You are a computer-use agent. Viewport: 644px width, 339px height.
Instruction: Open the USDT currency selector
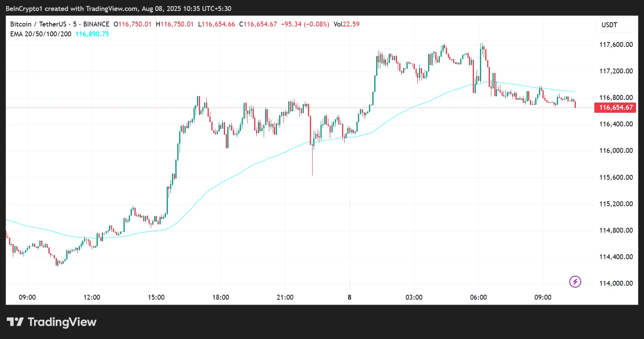click(616, 25)
